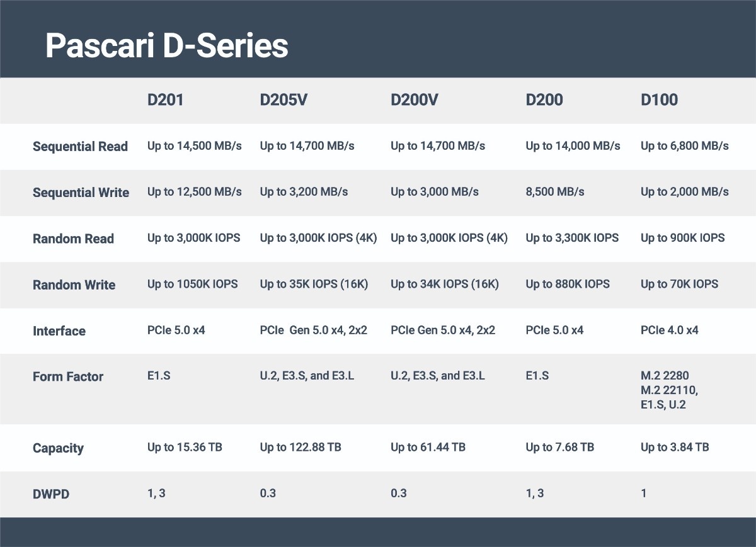Select the D205V column header
756x547 pixels.
pyautogui.click(x=283, y=100)
